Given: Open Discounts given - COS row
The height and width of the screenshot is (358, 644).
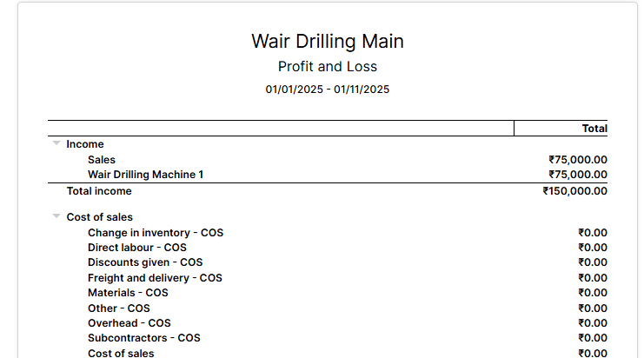Looking at the screenshot, I should click(x=145, y=262).
